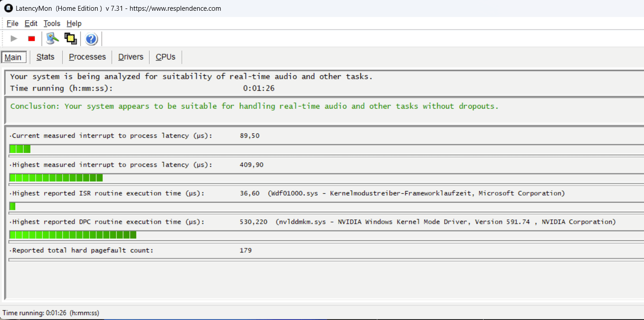Show the Drivers tab
The width and height of the screenshot is (644, 320).
click(x=131, y=57)
